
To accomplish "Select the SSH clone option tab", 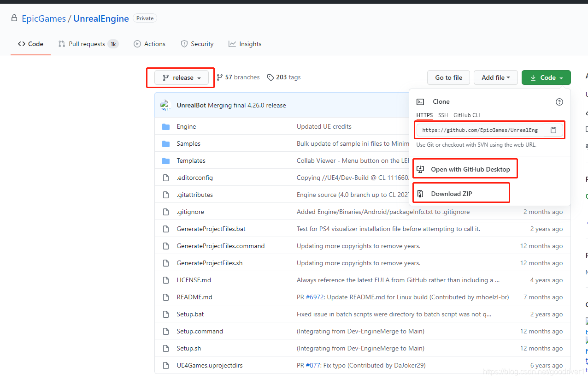I will tap(443, 115).
